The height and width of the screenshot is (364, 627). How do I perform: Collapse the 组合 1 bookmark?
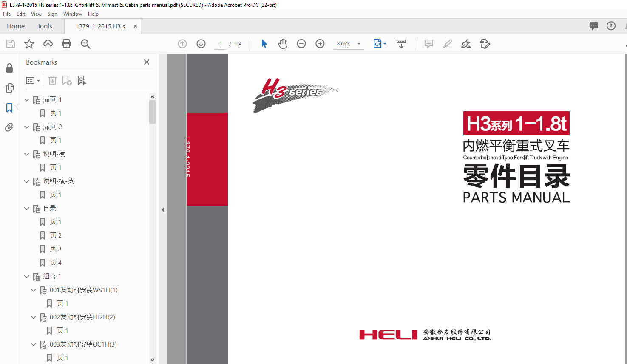(x=27, y=277)
